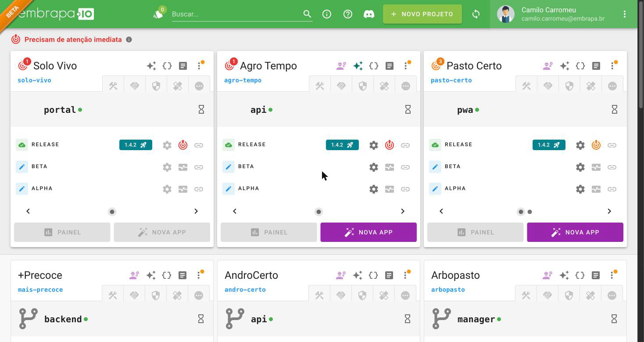The image size is (644, 342).
Task: Open the Agro Tempo card three-dot menu
Action: click(406, 66)
